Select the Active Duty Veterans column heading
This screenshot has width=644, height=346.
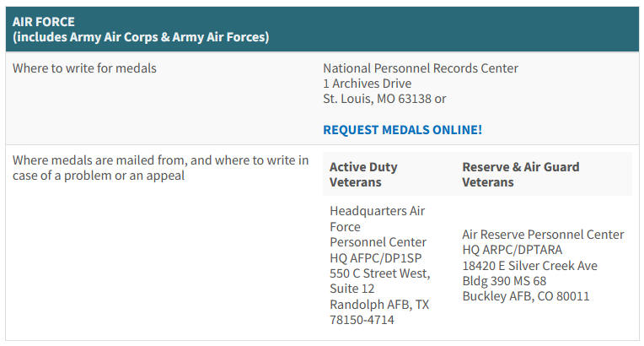point(363,175)
